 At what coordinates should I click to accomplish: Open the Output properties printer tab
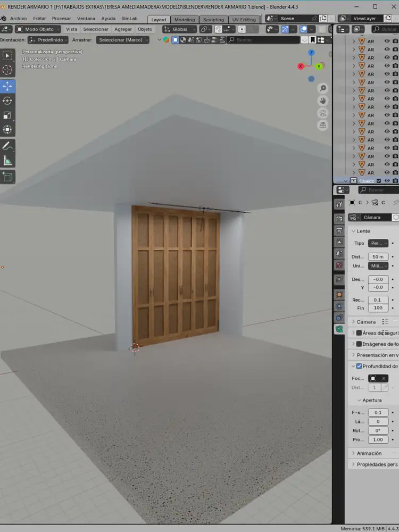click(x=339, y=230)
